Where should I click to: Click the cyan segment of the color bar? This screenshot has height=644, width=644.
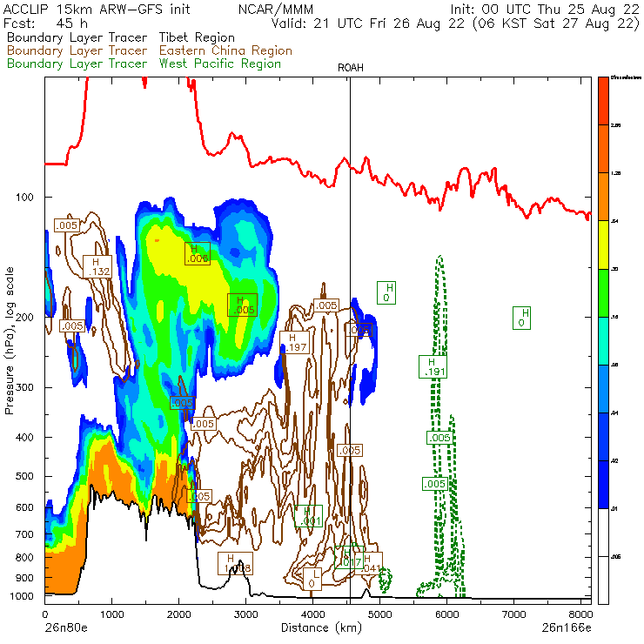click(x=603, y=341)
